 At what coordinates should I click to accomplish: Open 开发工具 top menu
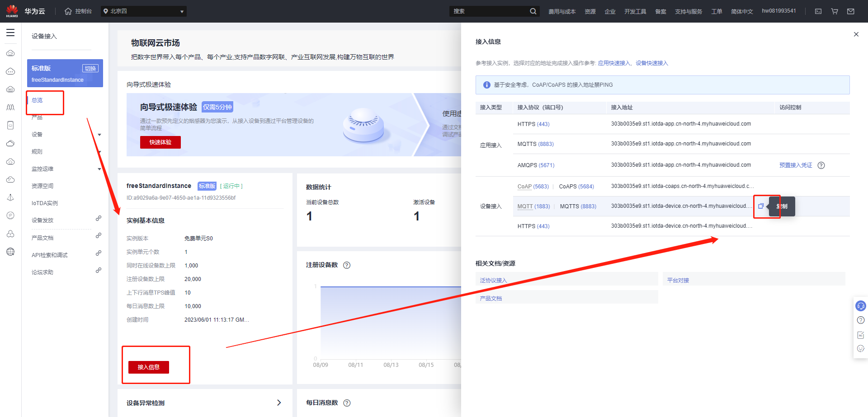pos(635,11)
